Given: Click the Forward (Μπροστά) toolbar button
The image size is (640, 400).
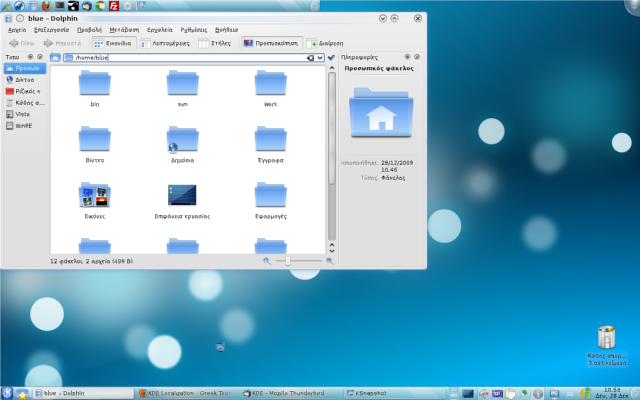Looking at the screenshot, I should pos(62,43).
